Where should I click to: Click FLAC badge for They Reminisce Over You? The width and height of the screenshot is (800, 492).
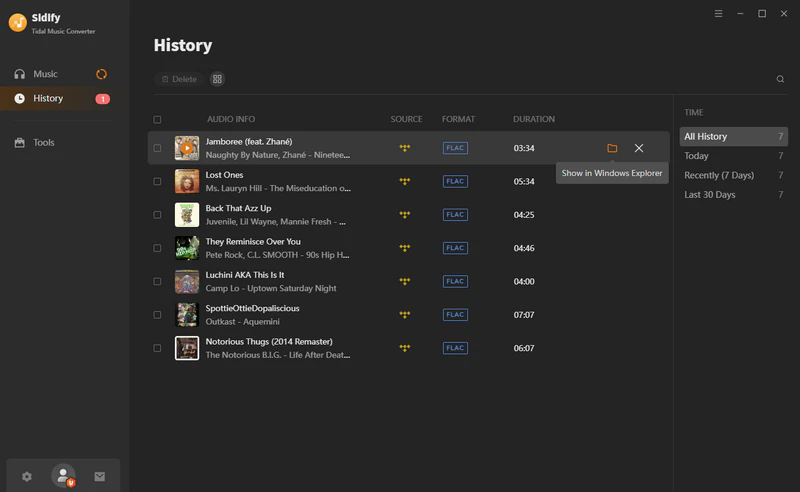pyautogui.click(x=455, y=248)
